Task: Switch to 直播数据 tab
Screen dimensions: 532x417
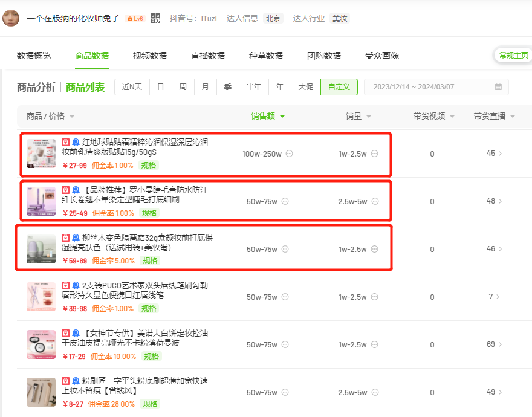Action: [208, 56]
